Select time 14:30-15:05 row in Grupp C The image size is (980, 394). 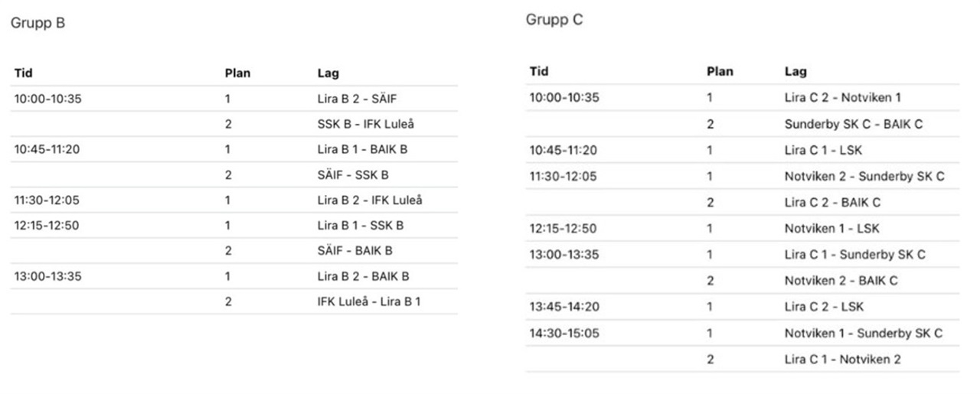tap(742, 333)
